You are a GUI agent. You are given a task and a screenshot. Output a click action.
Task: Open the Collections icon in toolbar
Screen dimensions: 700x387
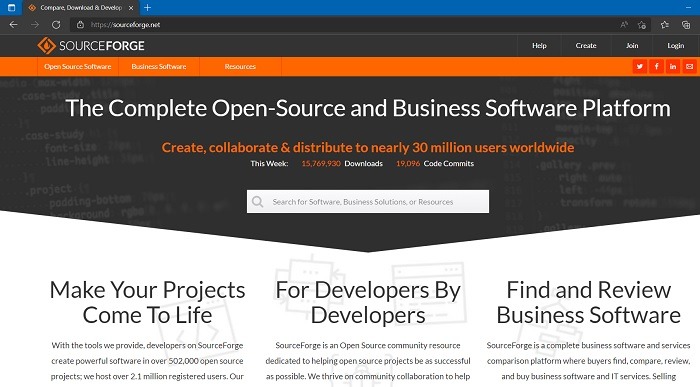[x=686, y=25]
